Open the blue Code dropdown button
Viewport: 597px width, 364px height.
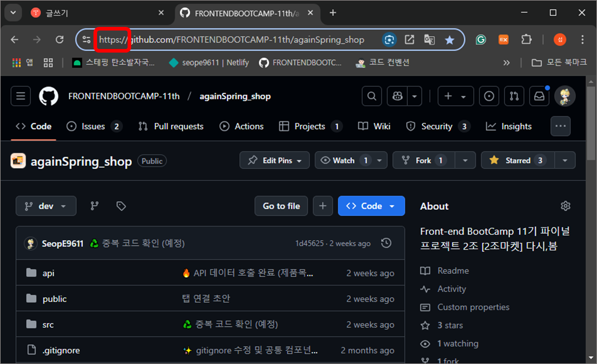pyautogui.click(x=372, y=206)
